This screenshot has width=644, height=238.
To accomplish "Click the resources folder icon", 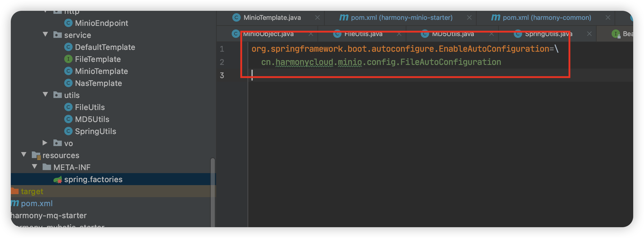I will (36, 155).
